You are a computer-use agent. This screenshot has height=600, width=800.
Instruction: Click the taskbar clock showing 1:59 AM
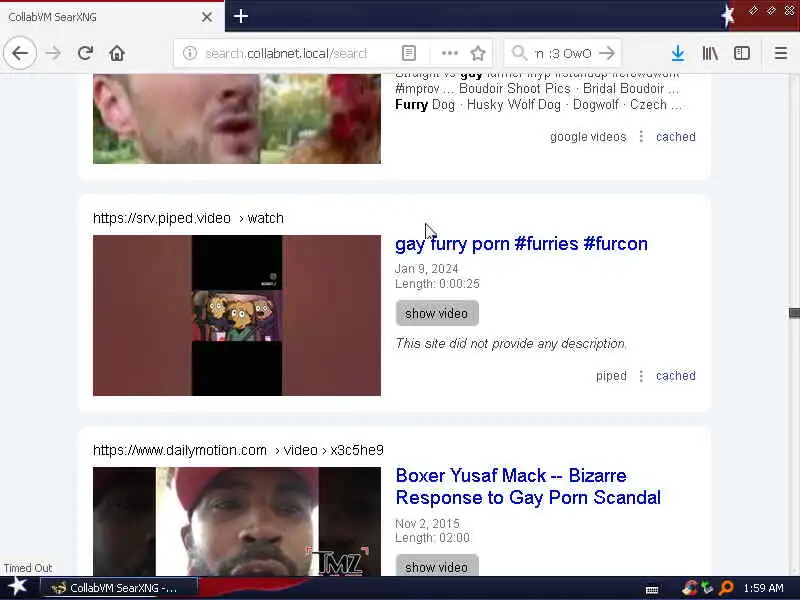[x=763, y=588]
